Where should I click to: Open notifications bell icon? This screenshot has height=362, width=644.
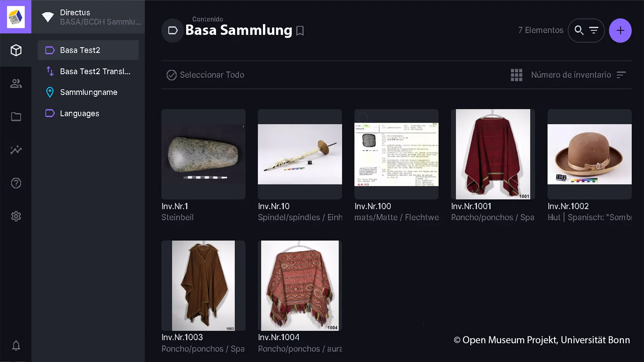[16, 346]
